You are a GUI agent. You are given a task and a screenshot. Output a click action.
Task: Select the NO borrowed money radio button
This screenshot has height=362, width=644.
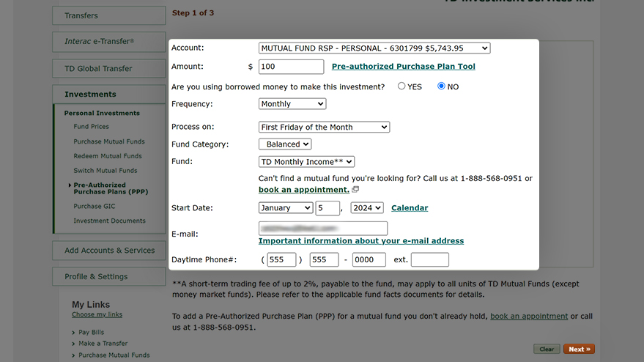(x=441, y=86)
